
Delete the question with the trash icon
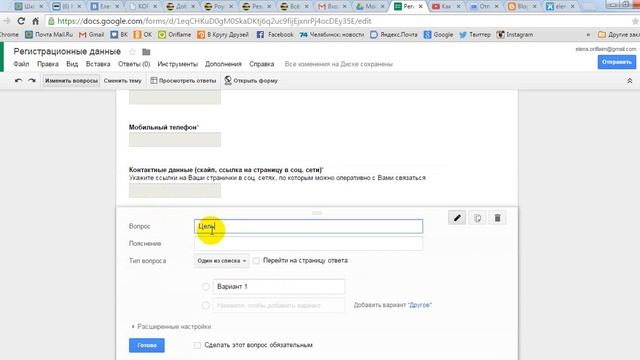497,218
